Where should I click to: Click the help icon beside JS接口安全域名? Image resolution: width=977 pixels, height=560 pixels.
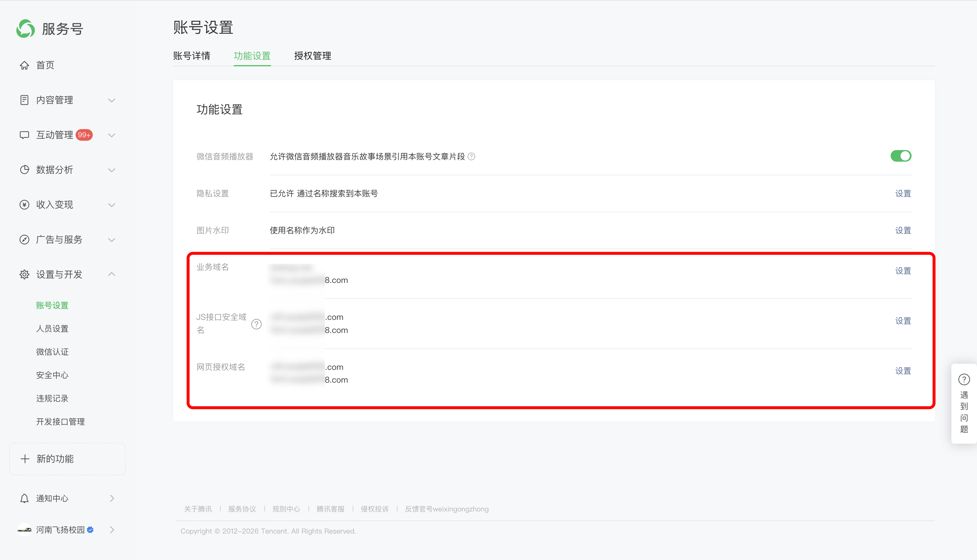[256, 324]
